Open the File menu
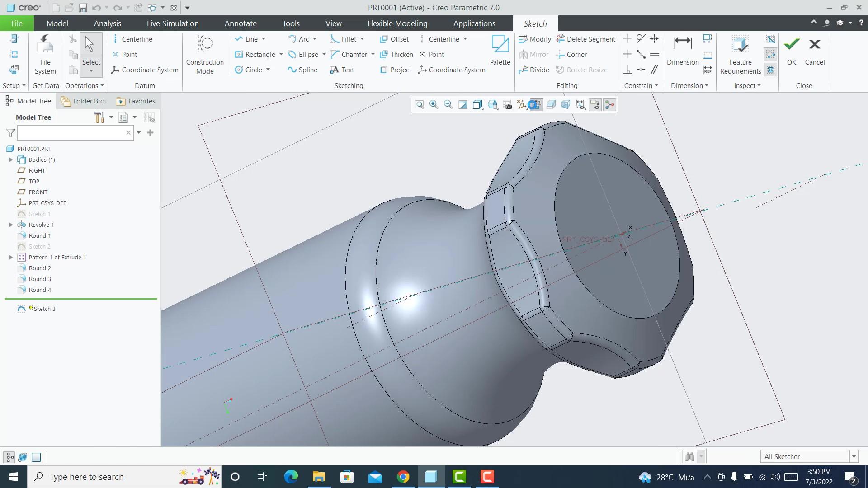868x488 pixels. (16, 23)
